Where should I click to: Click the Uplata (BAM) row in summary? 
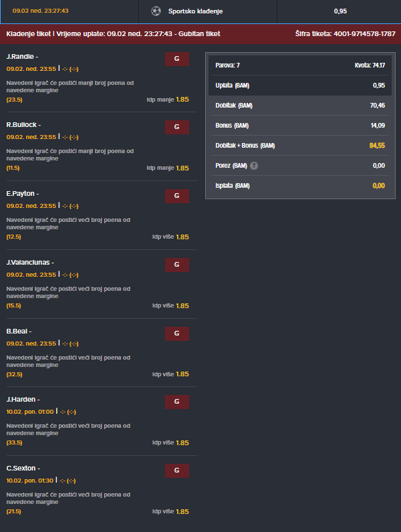tap(300, 86)
